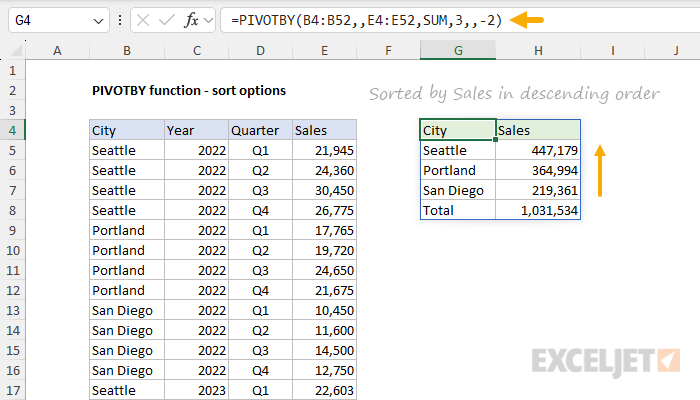Click in the formula bar PIVOTBY formula
Screen dimensions: 700x400
367,20
